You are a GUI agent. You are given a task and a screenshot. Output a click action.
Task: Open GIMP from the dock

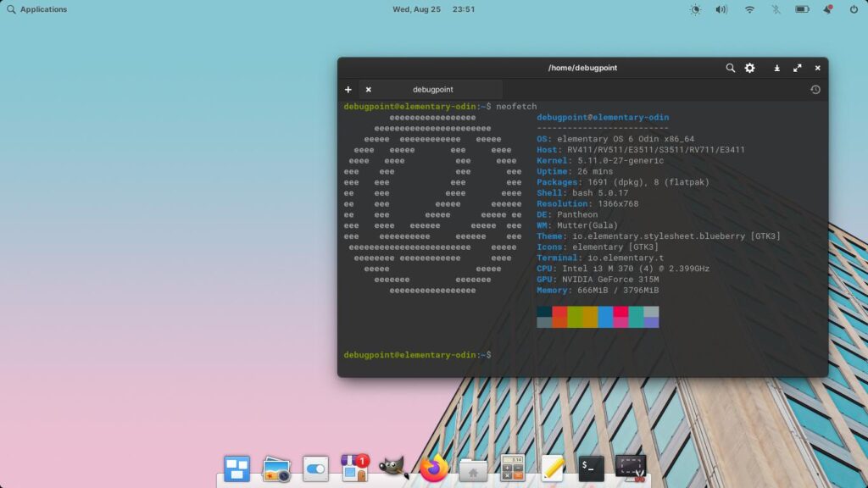tap(393, 467)
